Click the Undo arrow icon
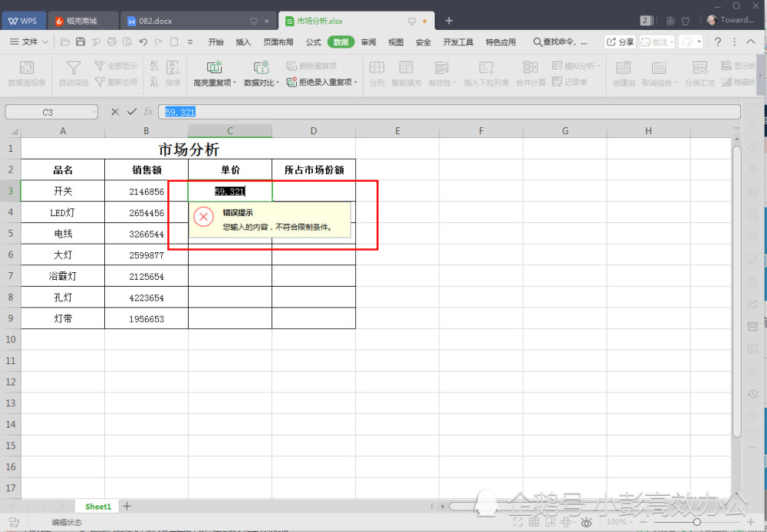This screenshot has width=767, height=532. coord(143,42)
